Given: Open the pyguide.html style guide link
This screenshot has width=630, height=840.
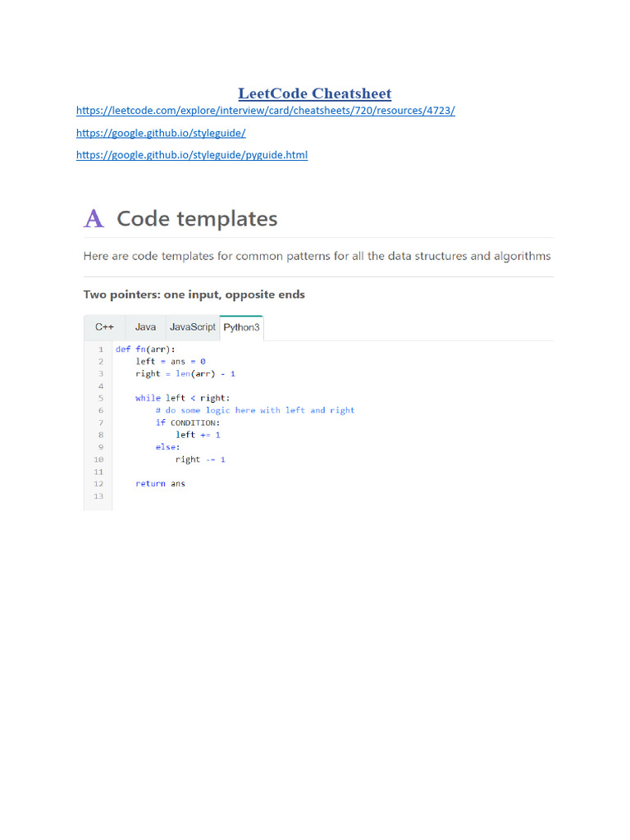Looking at the screenshot, I should click(x=192, y=154).
